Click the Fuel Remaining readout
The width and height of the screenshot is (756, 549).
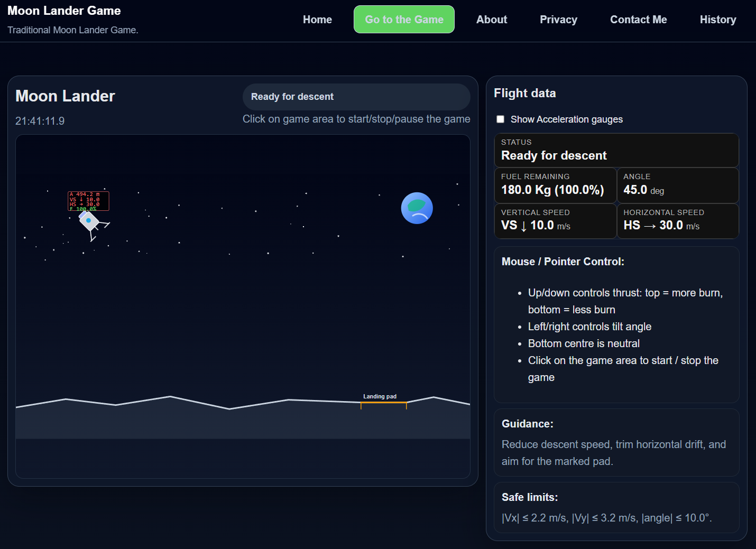pyautogui.click(x=555, y=185)
